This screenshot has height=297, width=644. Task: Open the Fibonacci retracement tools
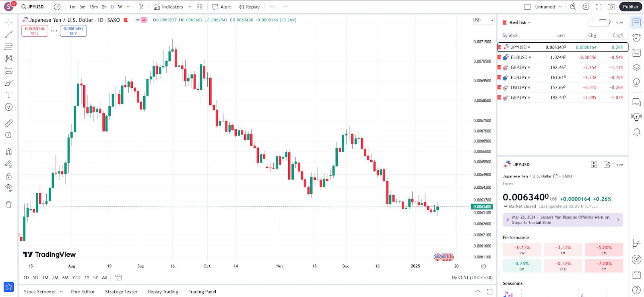pyautogui.click(x=8, y=47)
